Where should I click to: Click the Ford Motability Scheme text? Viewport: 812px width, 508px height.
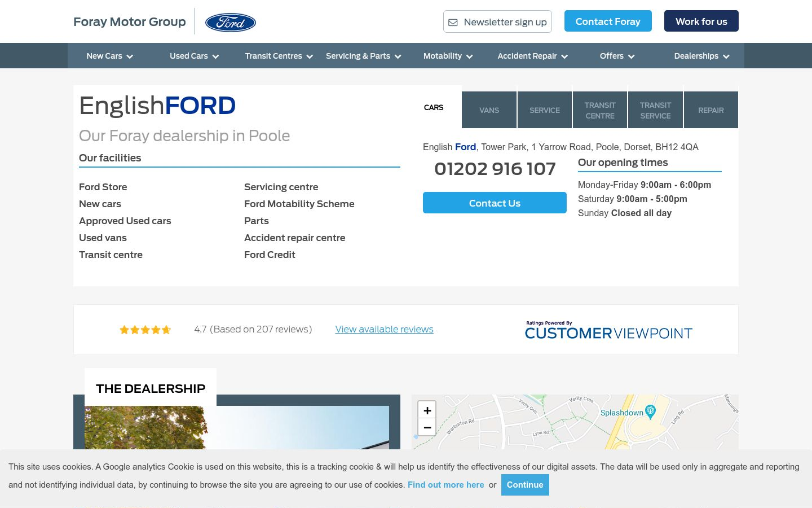pos(299,204)
